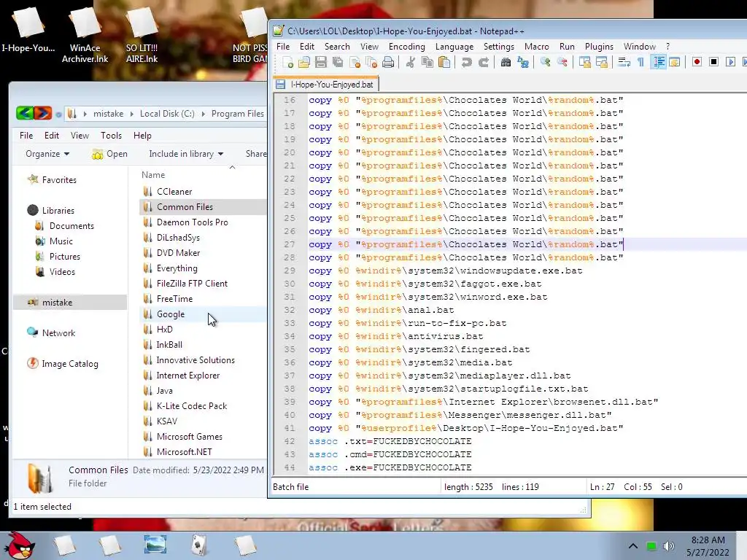This screenshot has width=747, height=560.
Task: Save the file with the floppy icon
Action: pos(321,63)
